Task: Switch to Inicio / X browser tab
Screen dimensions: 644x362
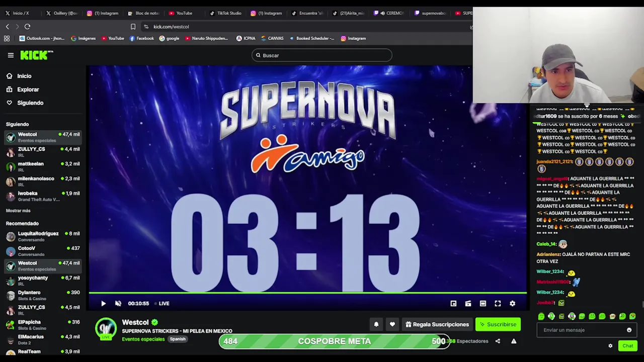Action: point(20,13)
